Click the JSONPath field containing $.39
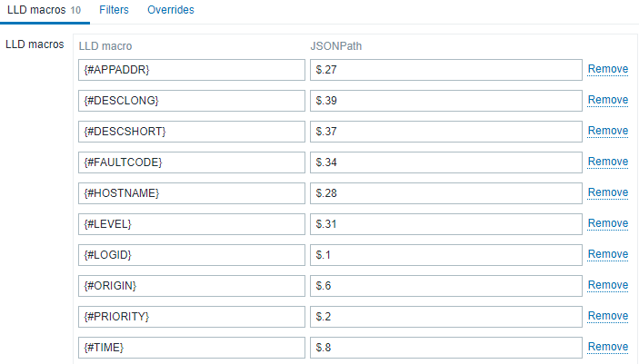The width and height of the screenshot is (639, 364). pos(445,101)
